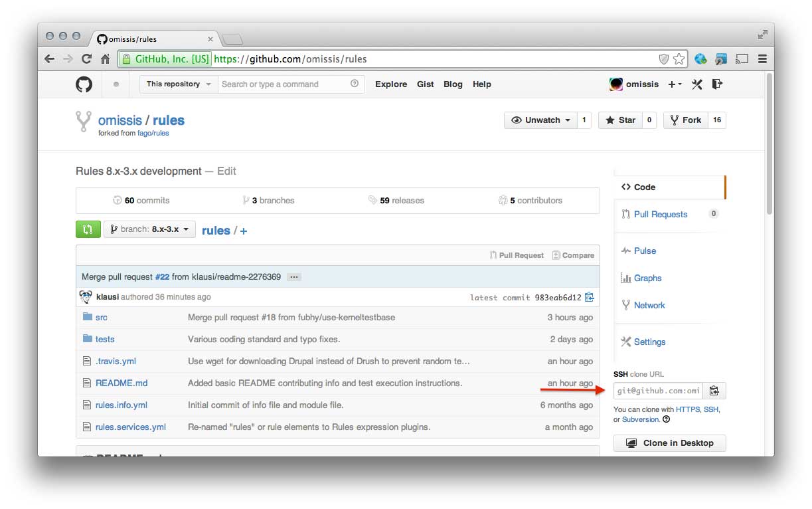Open the .travis.yml file

(x=116, y=361)
